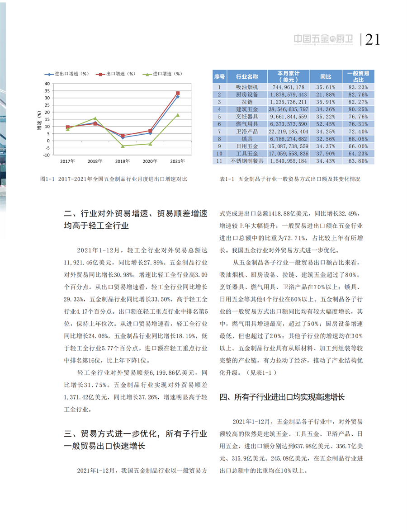Image resolution: width=407 pixels, height=532 pixels.
Task: Click heading 三、贸易方式进一步优化
Action: tap(135, 440)
